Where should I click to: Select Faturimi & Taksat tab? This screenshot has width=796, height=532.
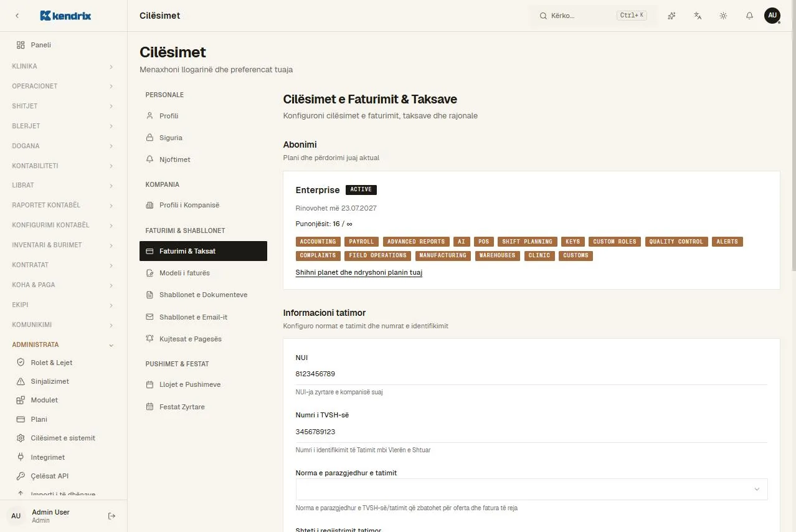pyautogui.click(x=203, y=251)
